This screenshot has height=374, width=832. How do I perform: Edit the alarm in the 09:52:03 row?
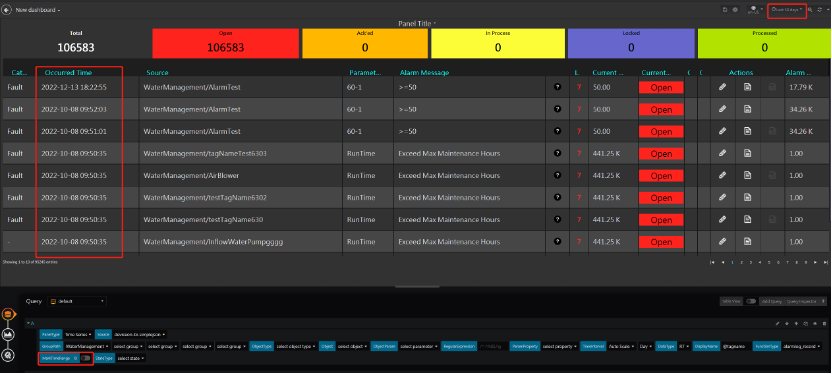[722, 109]
